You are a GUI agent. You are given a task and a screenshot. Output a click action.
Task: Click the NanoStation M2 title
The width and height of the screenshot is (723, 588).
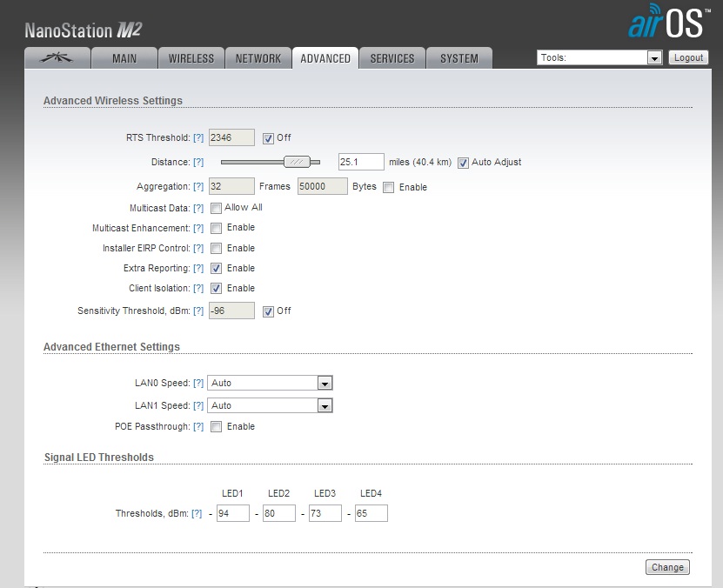pos(83,30)
